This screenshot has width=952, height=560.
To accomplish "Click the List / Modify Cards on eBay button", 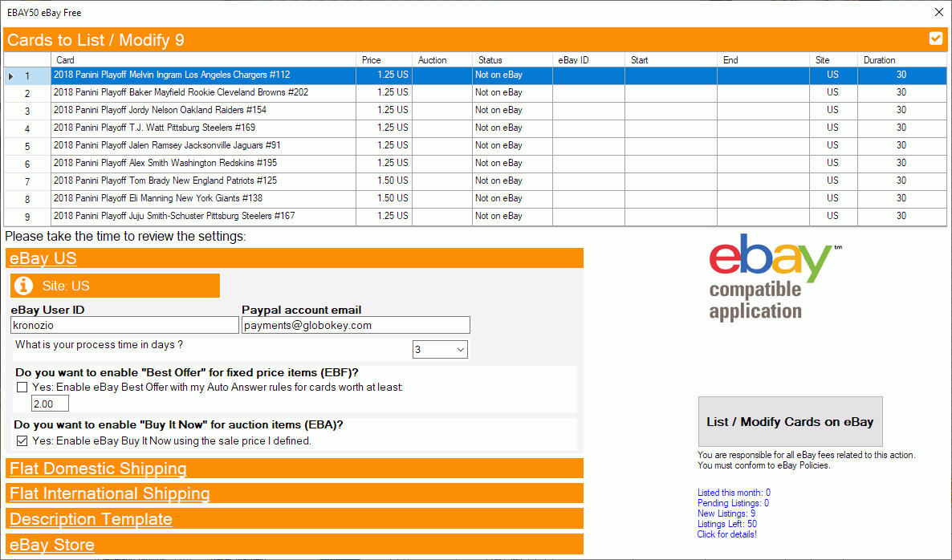I will [x=790, y=422].
